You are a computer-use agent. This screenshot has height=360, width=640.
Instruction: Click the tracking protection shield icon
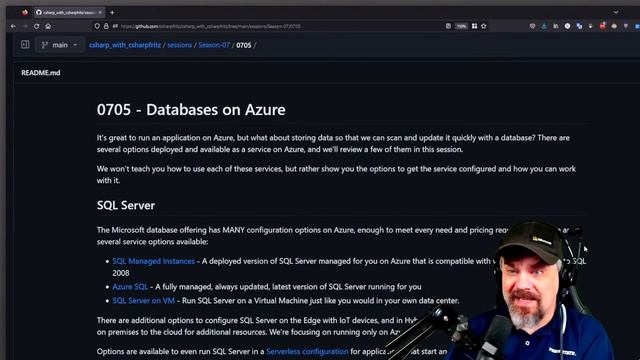(x=97, y=26)
